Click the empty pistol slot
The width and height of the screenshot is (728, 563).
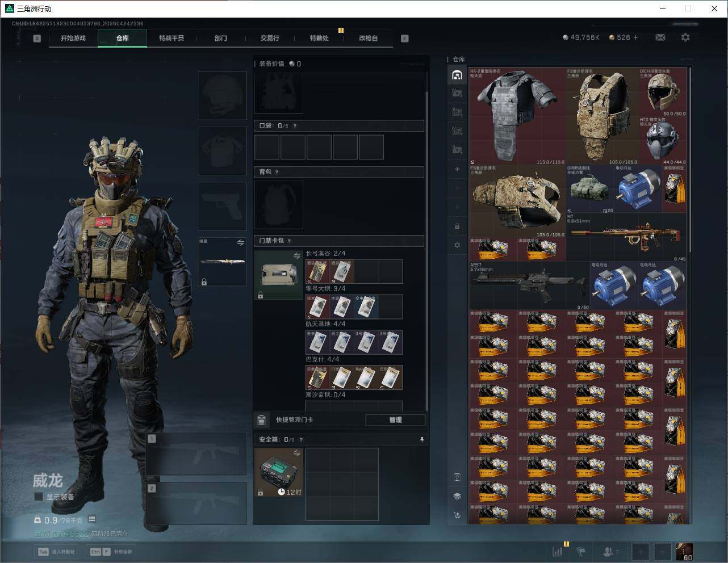[x=222, y=206]
